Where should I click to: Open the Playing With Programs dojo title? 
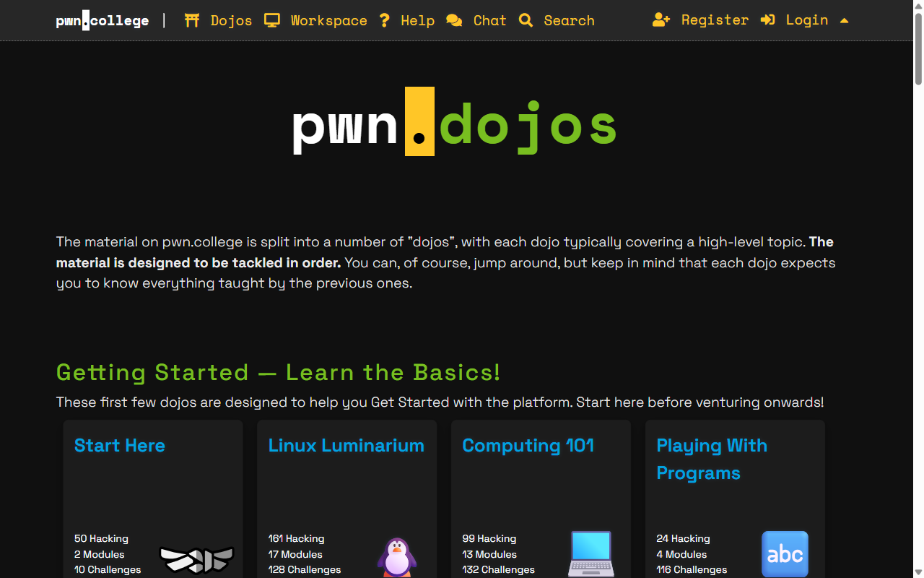(x=712, y=460)
